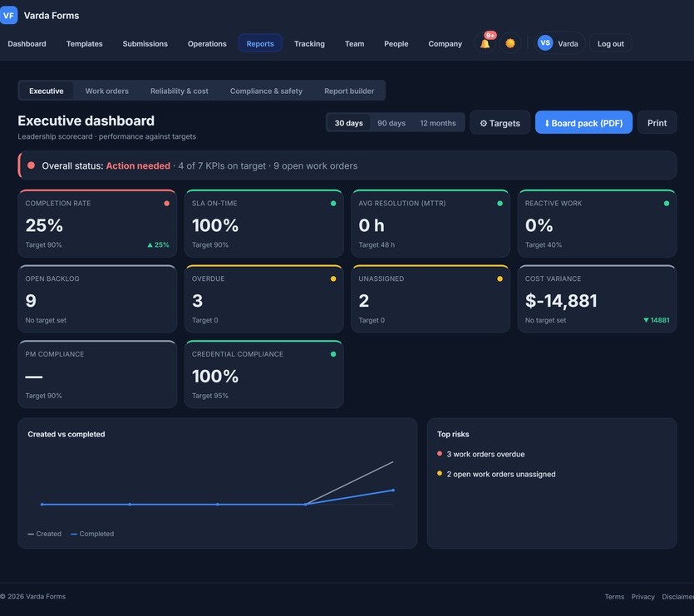Image resolution: width=694 pixels, height=616 pixels.
Task: Click the 25% up-trend indicator
Action: pos(158,245)
